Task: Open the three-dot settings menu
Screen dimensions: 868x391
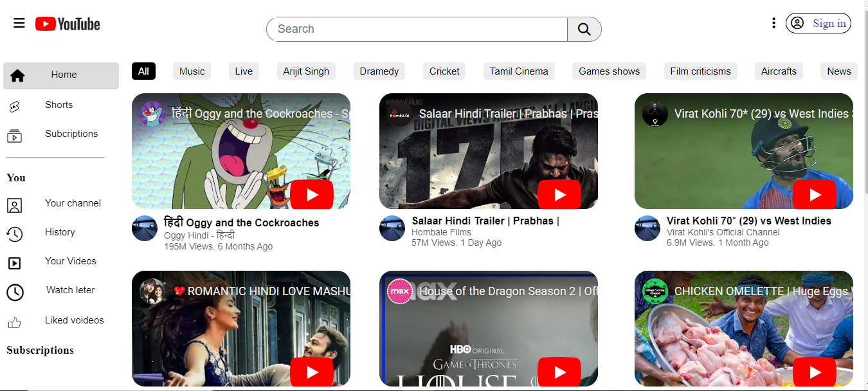Action: click(773, 23)
